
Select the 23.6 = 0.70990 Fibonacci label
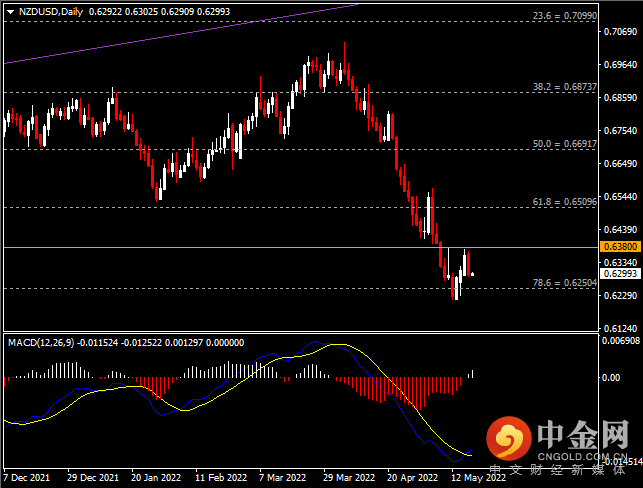pos(565,17)
